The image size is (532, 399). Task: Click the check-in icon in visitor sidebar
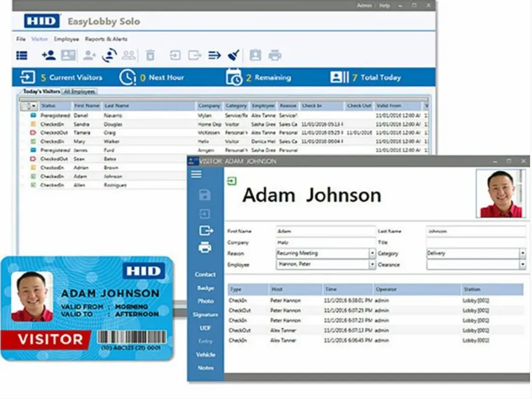coord(205,214)
